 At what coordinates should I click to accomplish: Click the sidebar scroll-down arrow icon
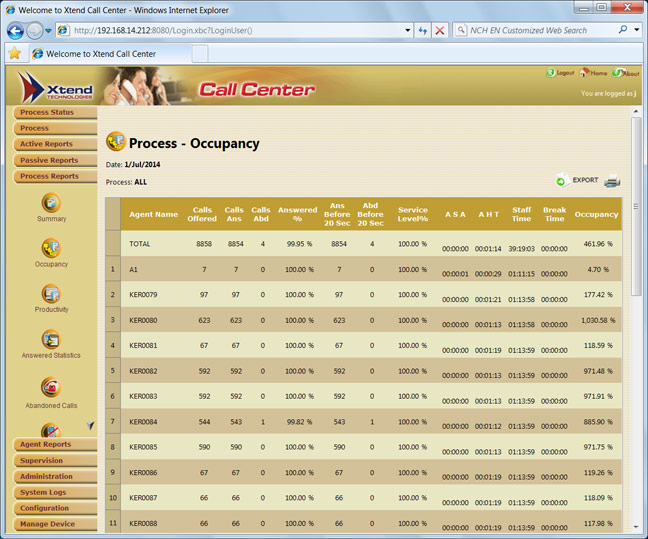click(x=91, y=425)
